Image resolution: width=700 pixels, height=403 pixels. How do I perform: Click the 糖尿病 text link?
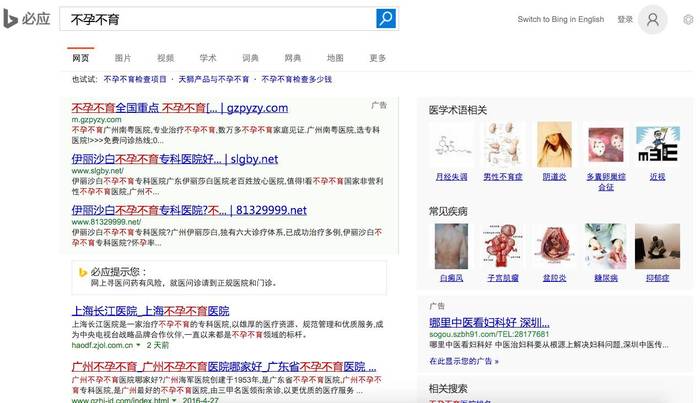(x=606, y=278)
